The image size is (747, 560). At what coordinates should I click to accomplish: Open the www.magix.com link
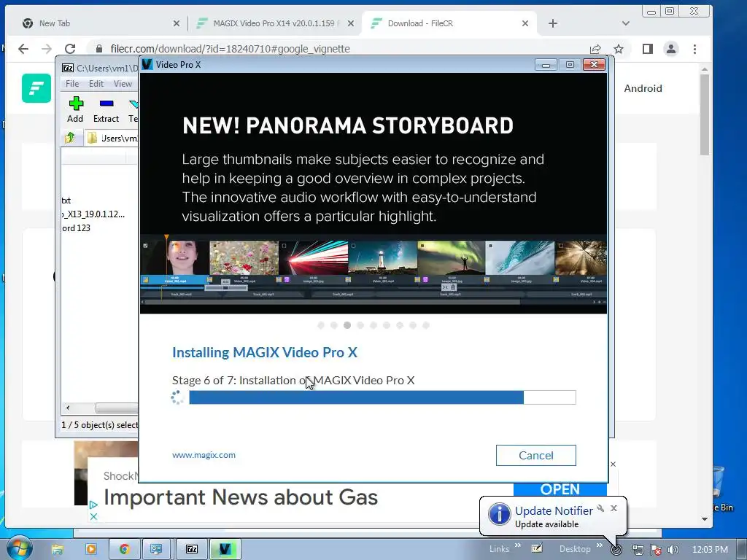[204, 455]
